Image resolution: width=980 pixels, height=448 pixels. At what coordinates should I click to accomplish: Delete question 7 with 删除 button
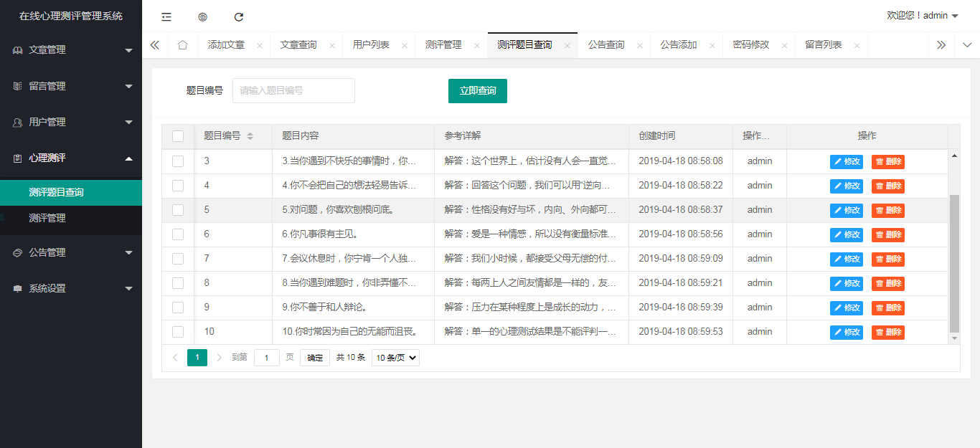[887, 259]
